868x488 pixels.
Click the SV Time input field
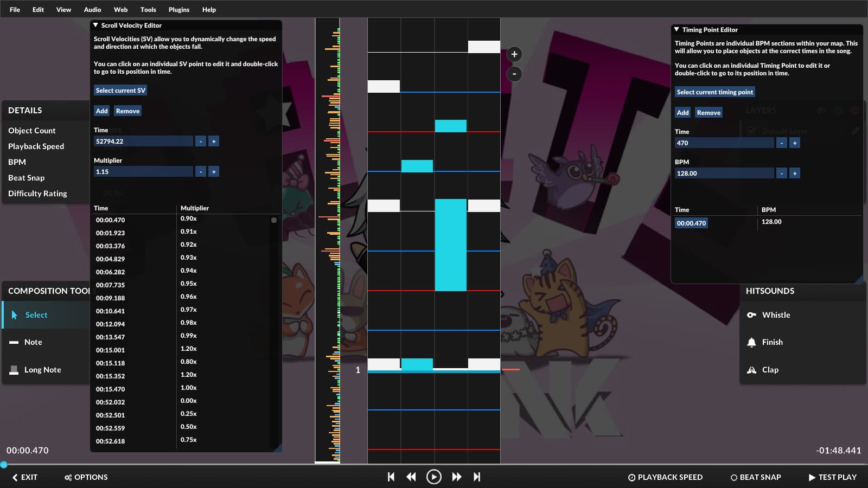143,142
